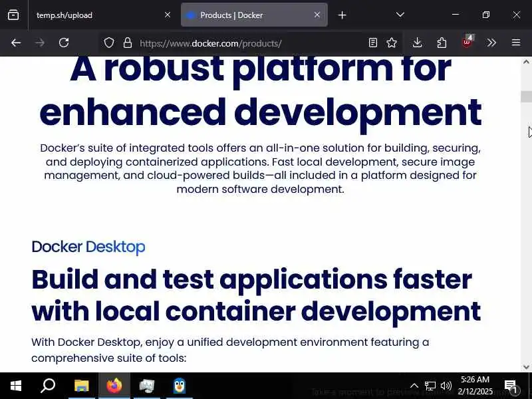Open File Explorer from taskbar
This screenshot has width=532, height=399.
pos(81,386)
